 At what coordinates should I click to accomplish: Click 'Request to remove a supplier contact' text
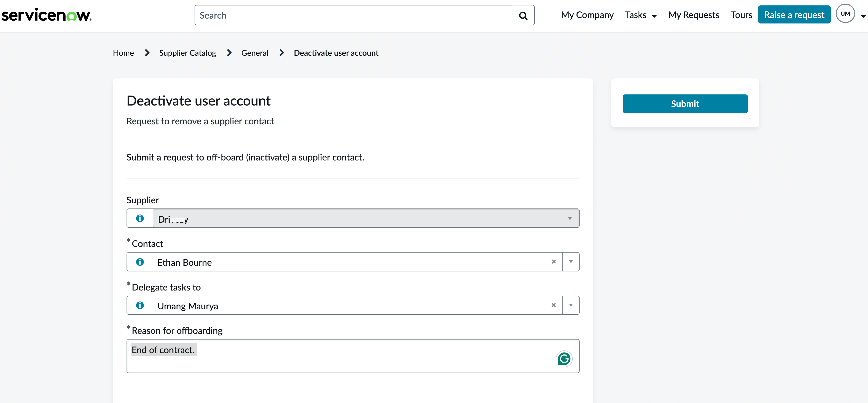click(200, 122)
